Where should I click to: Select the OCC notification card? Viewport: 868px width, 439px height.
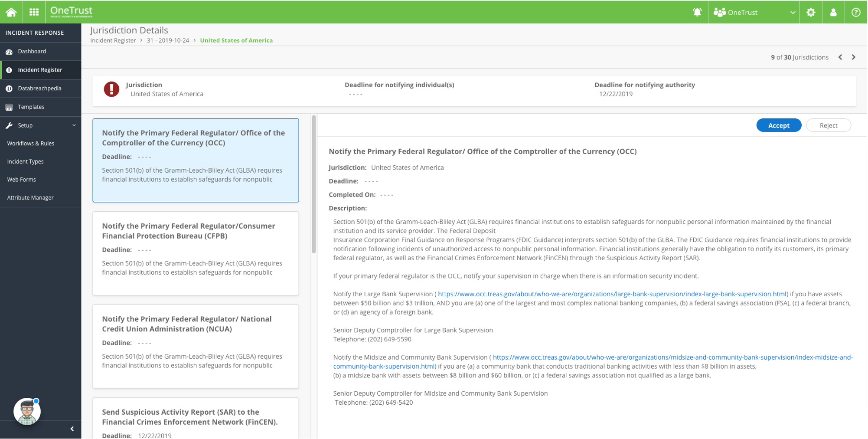click(196, 161)
